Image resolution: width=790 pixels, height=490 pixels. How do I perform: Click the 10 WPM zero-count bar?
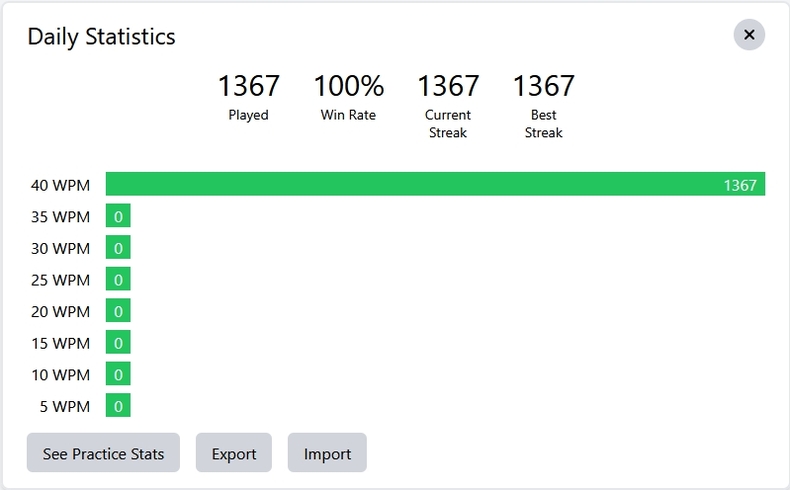118,374
